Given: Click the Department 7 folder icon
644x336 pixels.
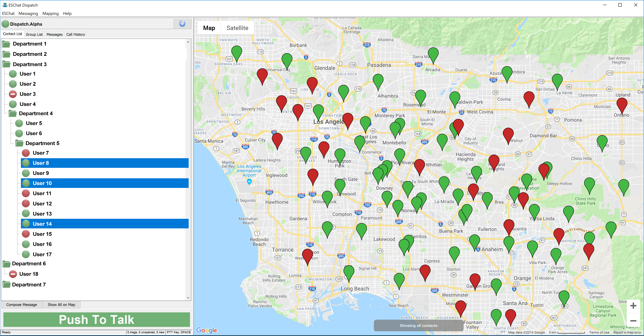Looking at the screenshot, I should 7,285.
